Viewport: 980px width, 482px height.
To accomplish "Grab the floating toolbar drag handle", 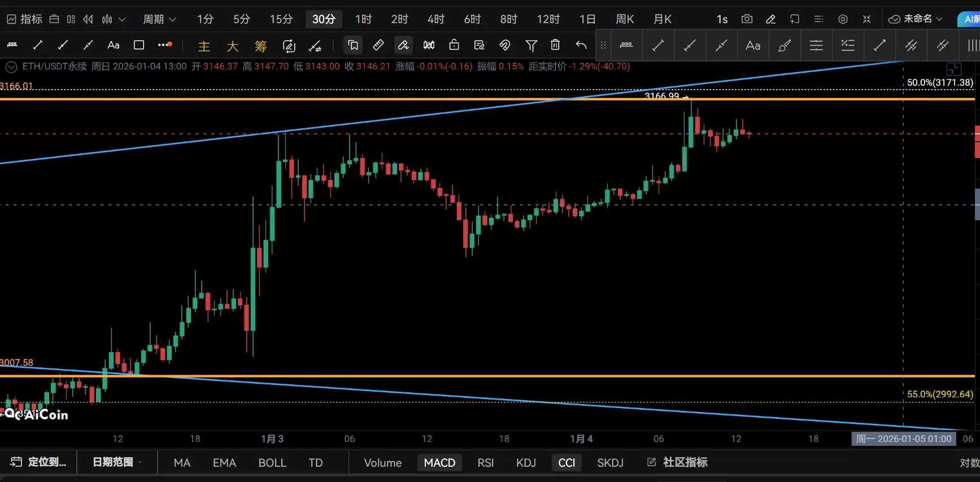I will 603,45.
